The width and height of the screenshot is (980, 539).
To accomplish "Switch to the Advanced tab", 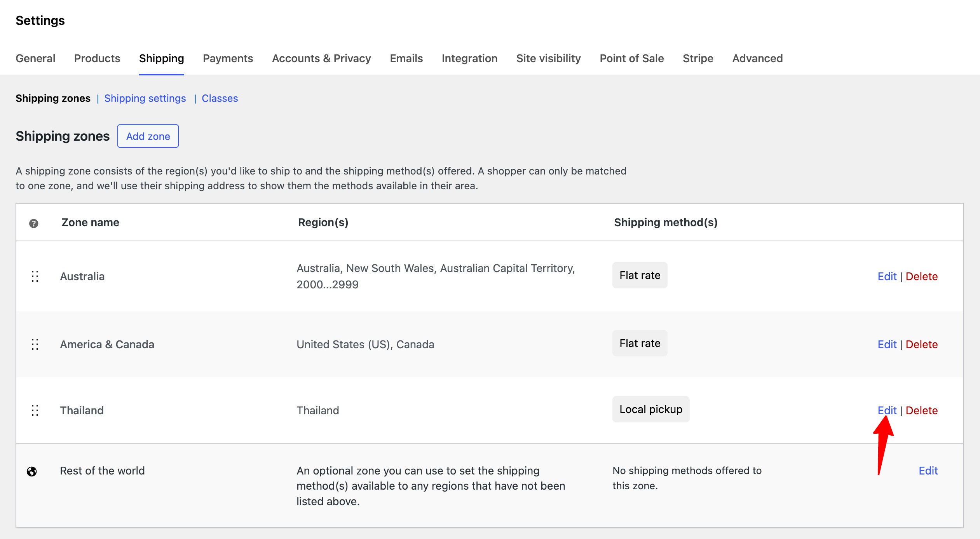I will 757,58.
